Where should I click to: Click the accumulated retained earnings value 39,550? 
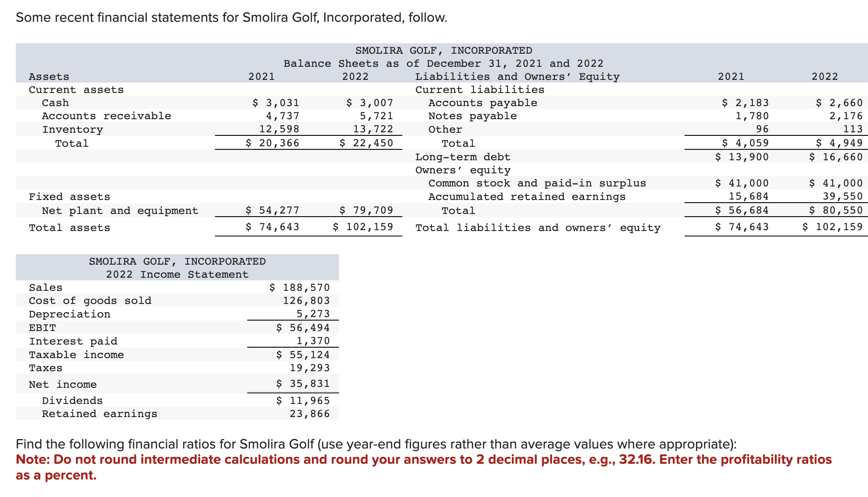pyautogui.click(x=843, y=197)
